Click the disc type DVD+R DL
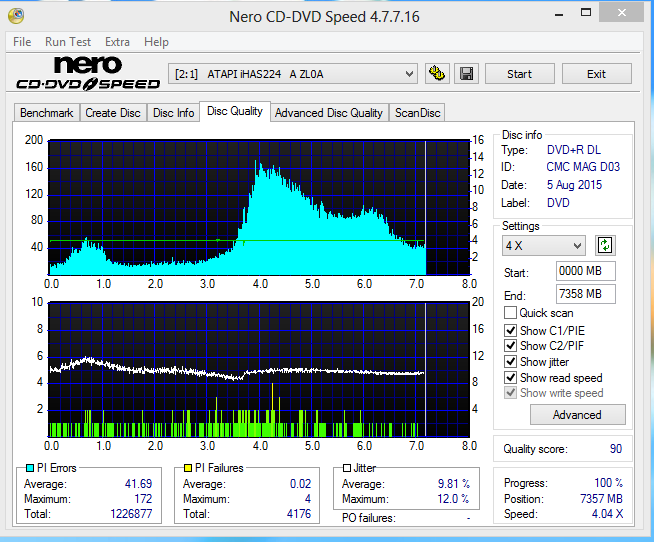The height and width of the screenshot is (542, 654). 574,150
